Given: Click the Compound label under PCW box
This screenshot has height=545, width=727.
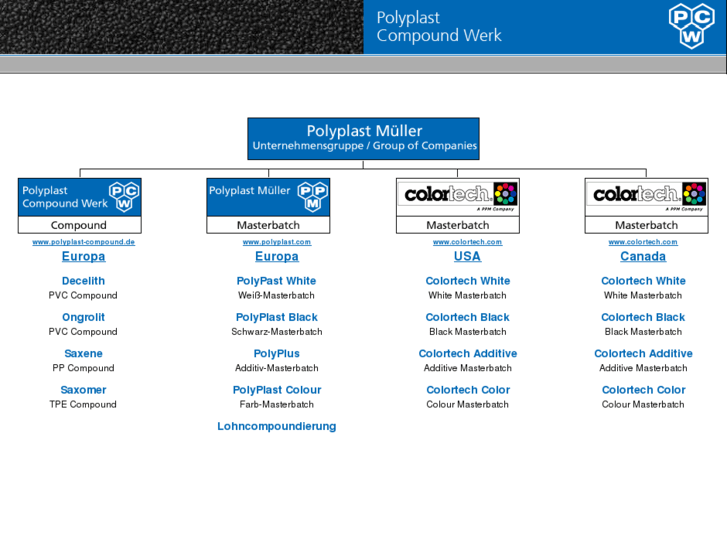Looking at the screenshot, I should [x=79, y=225].
